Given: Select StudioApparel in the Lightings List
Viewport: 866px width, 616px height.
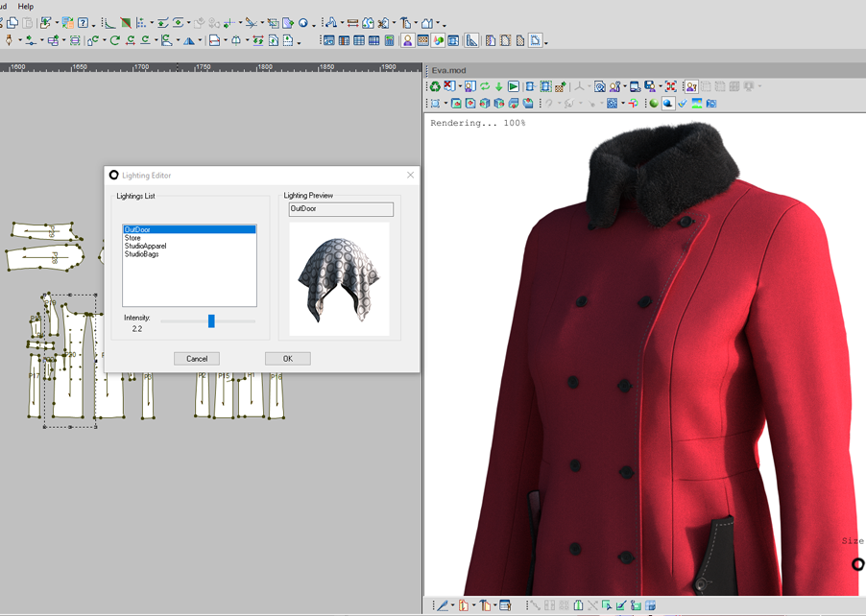Looking at the screenshot, I should 146,248.
